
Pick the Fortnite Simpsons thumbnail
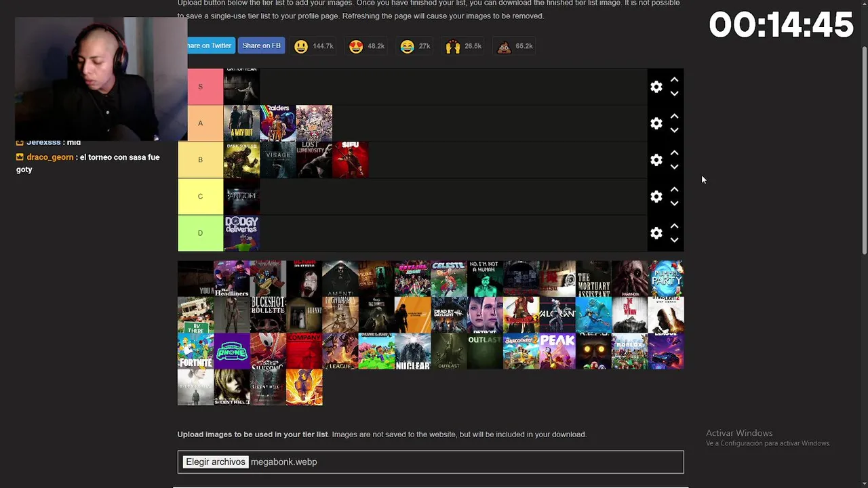click(x=195, y=351)
